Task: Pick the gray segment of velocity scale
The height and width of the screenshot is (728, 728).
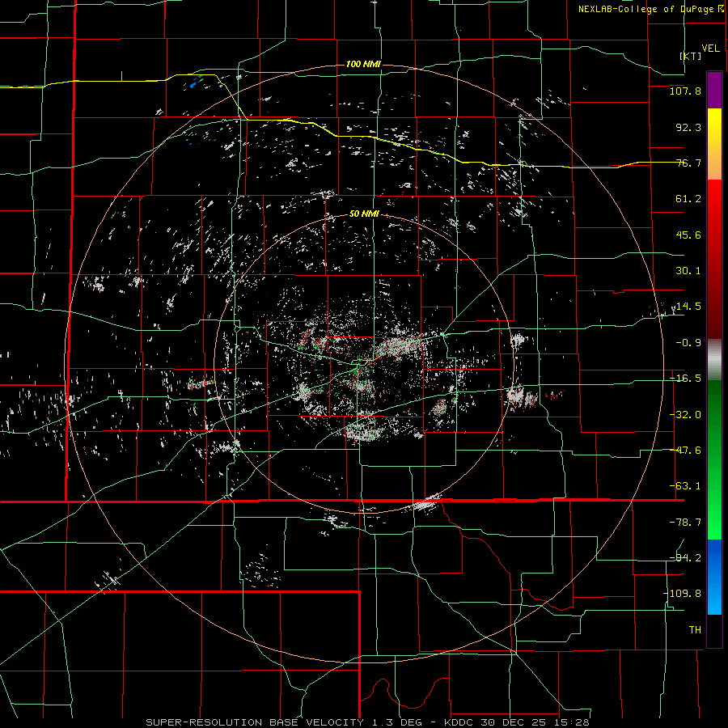Action: tap(714, 359)
